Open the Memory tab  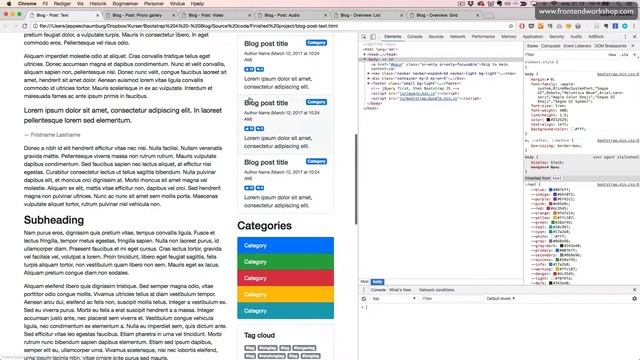point(509,37)
